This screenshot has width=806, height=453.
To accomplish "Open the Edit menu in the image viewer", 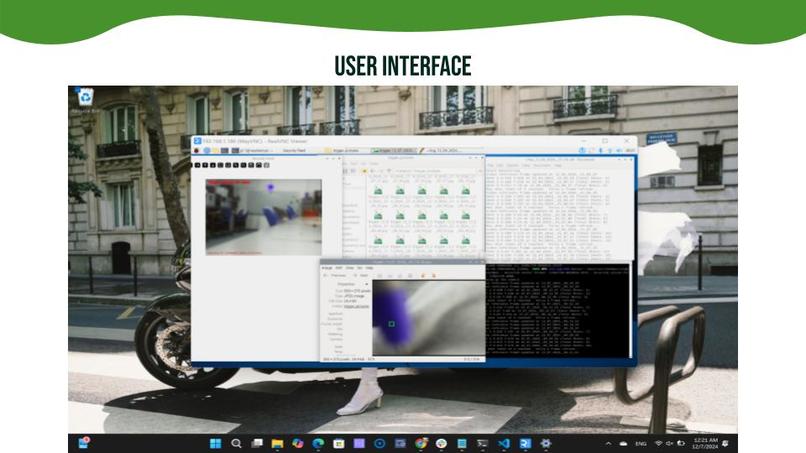I will coord(339,268).
